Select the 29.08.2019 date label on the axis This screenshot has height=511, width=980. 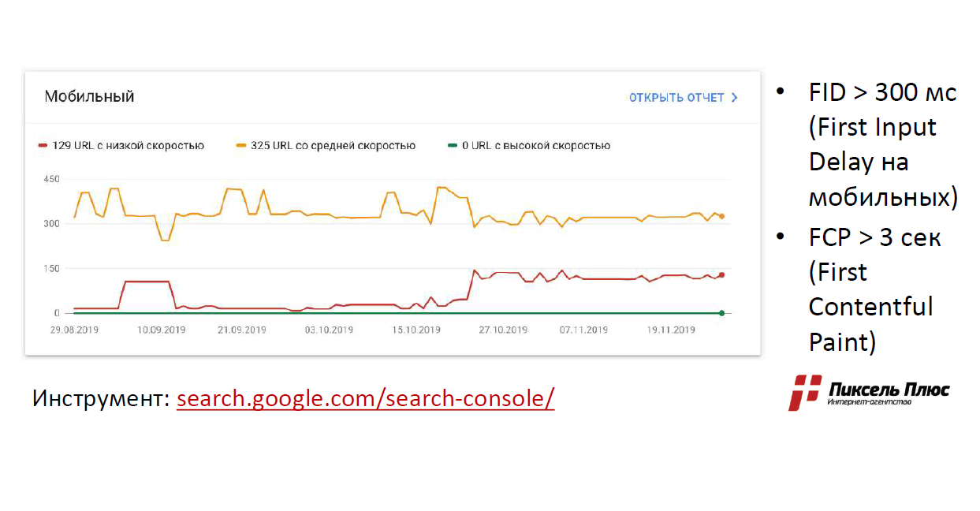(74, 330)
